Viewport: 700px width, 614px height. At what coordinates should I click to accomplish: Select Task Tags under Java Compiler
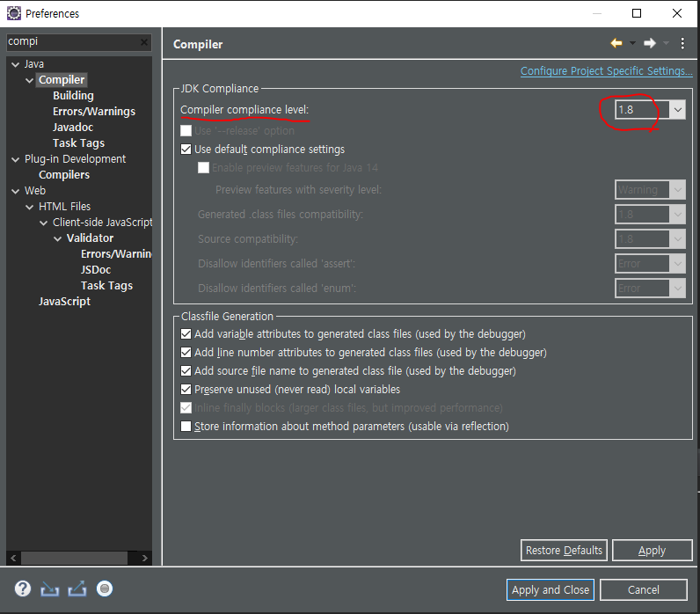[x=78, y=143]
